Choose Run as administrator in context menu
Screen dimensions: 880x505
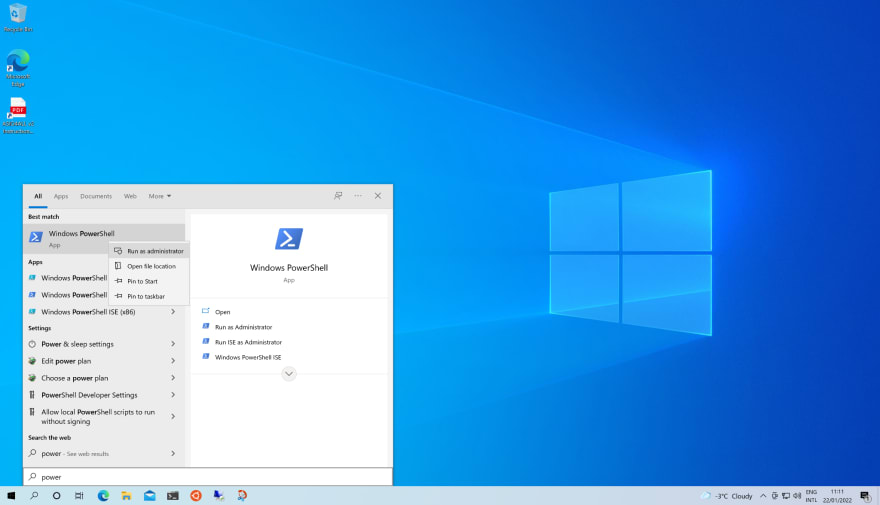click(149, 251)
